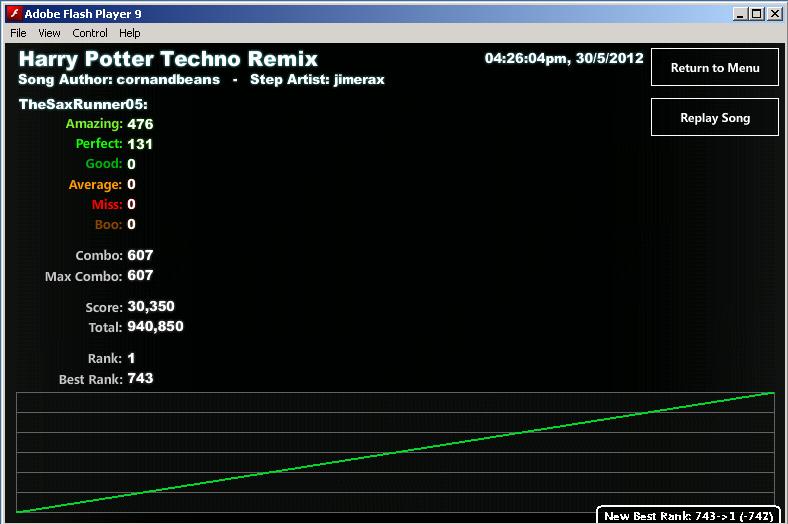Click the Max Combo value 607
The image size is (788, 524).
tap(140, 275)
